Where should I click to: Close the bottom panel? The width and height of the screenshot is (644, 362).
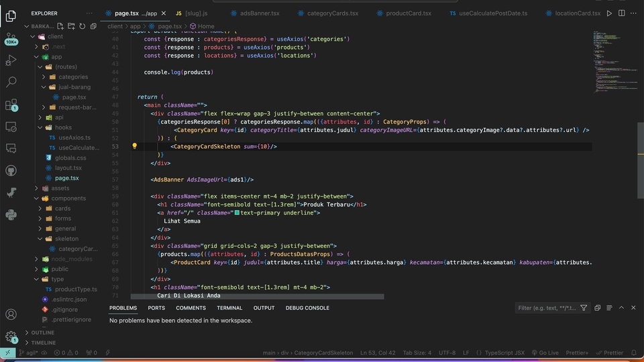pos(633,308)
